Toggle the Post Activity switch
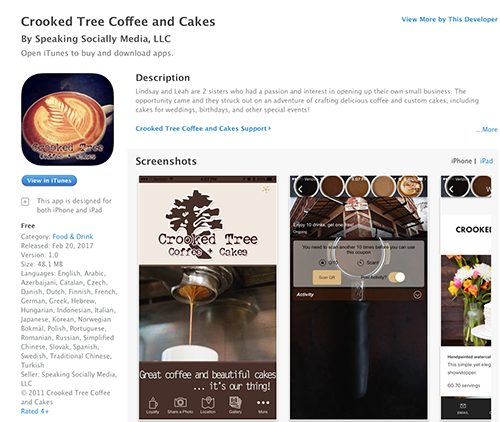The height and width of the screenshot is (422, 500). tap(397, 277)
